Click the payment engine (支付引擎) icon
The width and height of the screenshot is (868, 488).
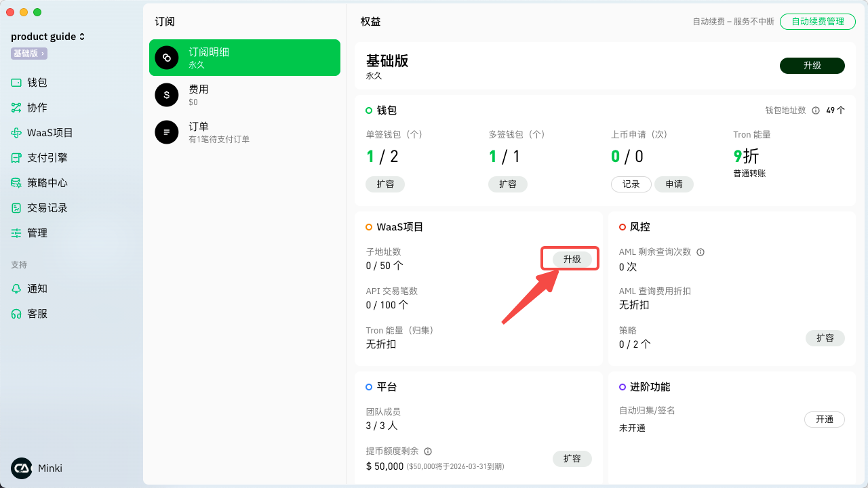[x=16, y=158]
